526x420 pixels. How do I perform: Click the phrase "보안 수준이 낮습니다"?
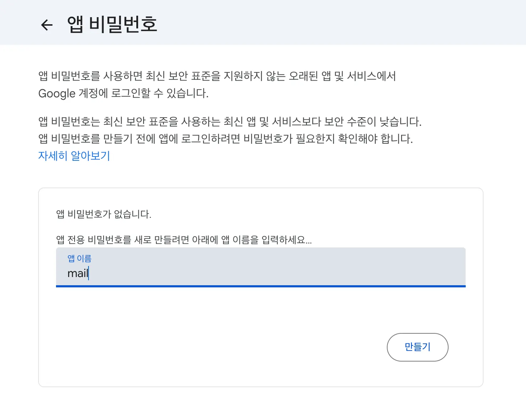372,122
